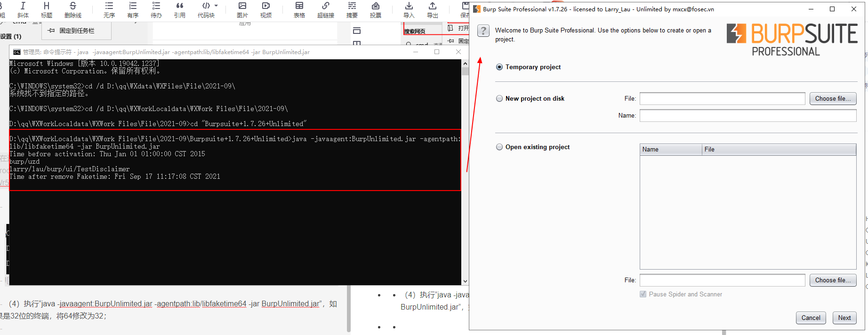Click the 搜索网页 heading in background
This screenshot has height=335, width=868.
(x=415, y=32)
